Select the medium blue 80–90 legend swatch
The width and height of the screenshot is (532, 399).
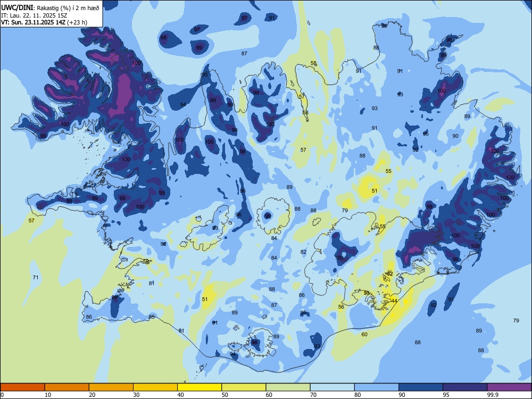377,387
